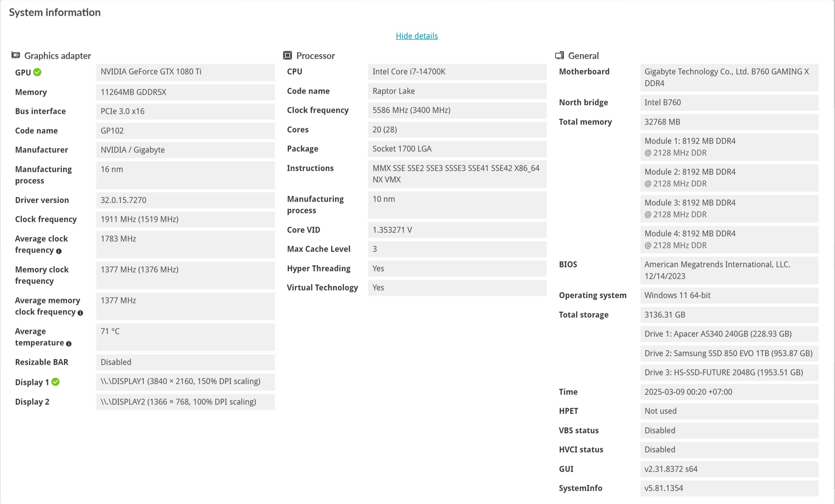Click the DISPLAY2 1366 × 768 value
Viewport: 835px width, 504px height.
186,402
